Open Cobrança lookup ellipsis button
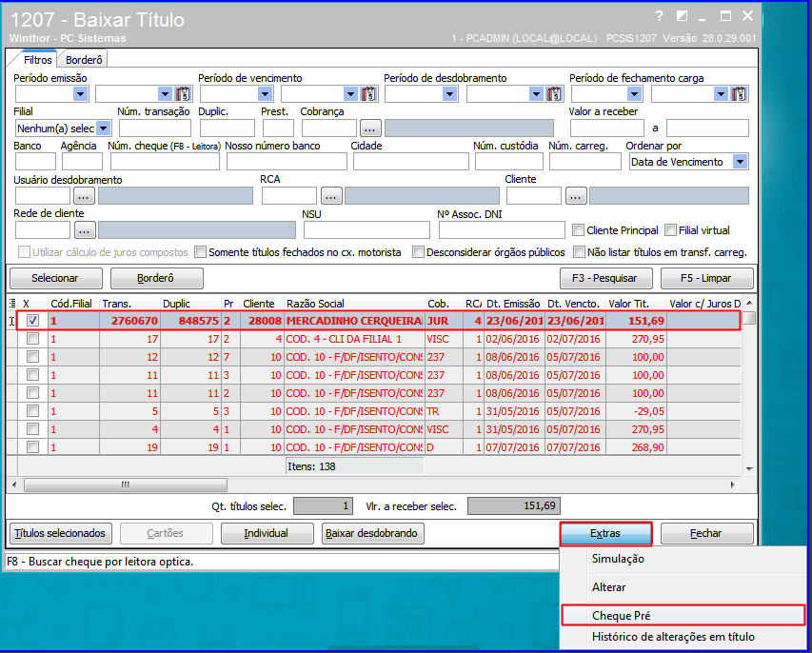 click(369, 129)
